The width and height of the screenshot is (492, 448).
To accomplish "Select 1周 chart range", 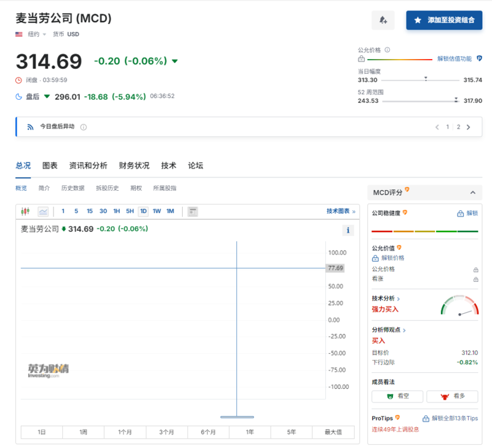I will [x=83, y=432].
